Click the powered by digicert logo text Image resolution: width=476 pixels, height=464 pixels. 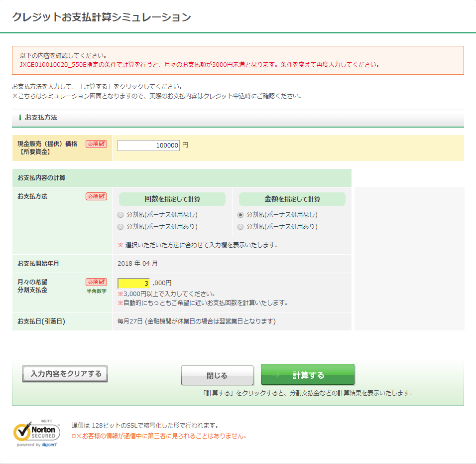37,445
